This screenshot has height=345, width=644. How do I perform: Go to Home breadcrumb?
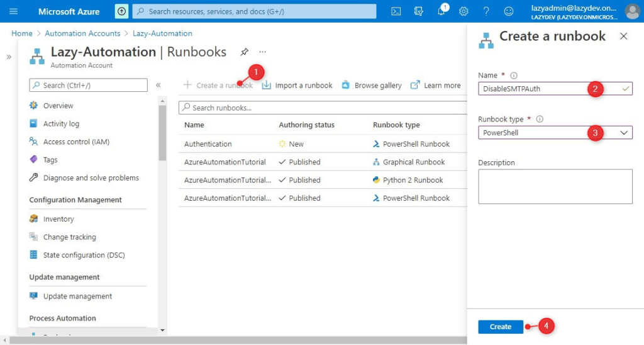(x=22, y=33)
